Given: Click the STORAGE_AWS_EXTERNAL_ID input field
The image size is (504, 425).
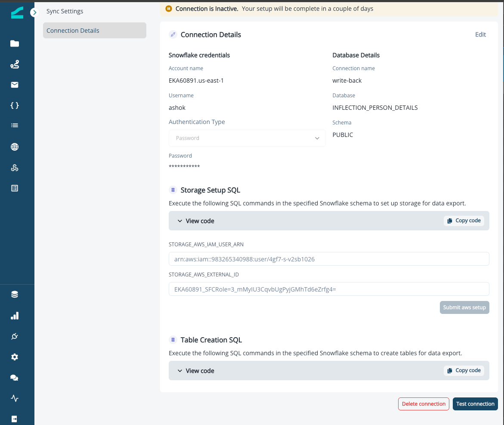Looking at the screenshot, I should coord(329,289).
